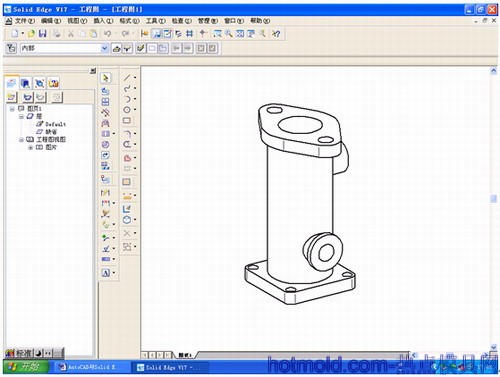Select the Text tool marked A

point(106,273)
